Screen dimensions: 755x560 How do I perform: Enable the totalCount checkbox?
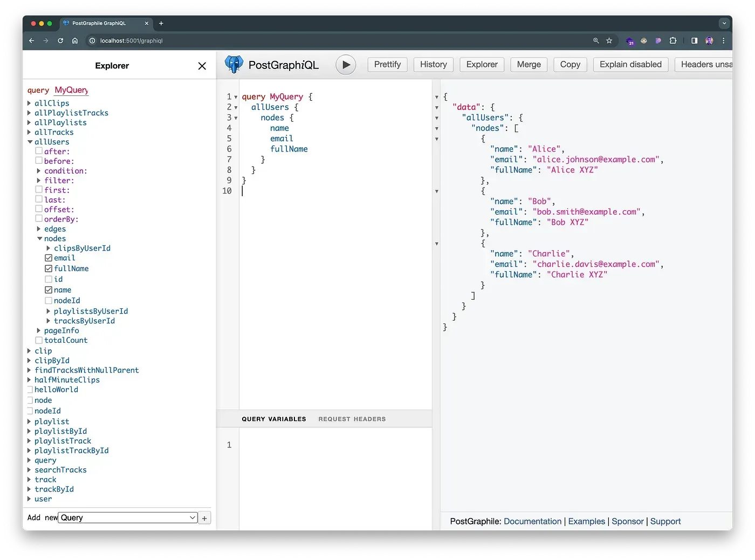pos(39,340)
